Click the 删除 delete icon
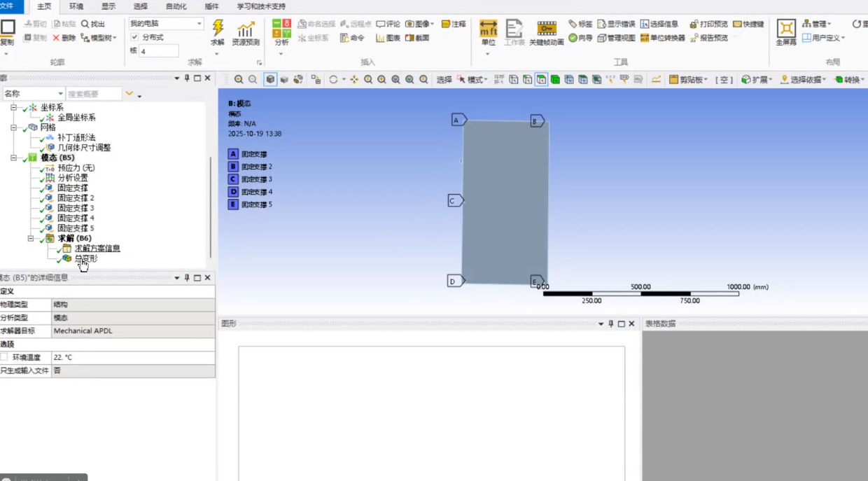 pos(64,38)
